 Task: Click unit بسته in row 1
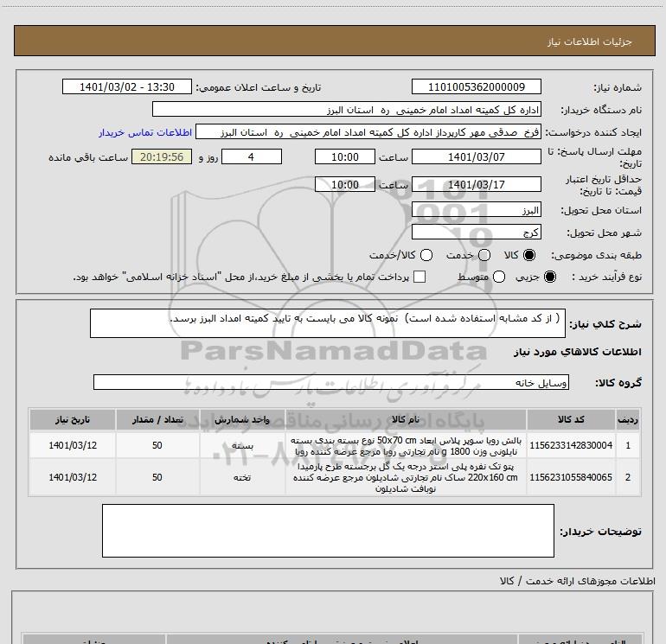coord(242,446)
